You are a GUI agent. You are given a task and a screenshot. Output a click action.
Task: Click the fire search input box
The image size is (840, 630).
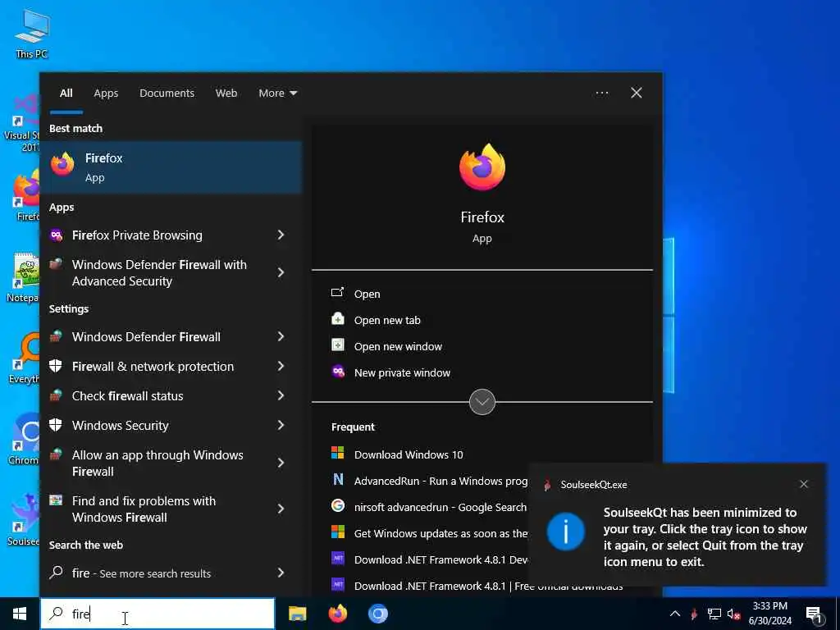coord(157,614)
